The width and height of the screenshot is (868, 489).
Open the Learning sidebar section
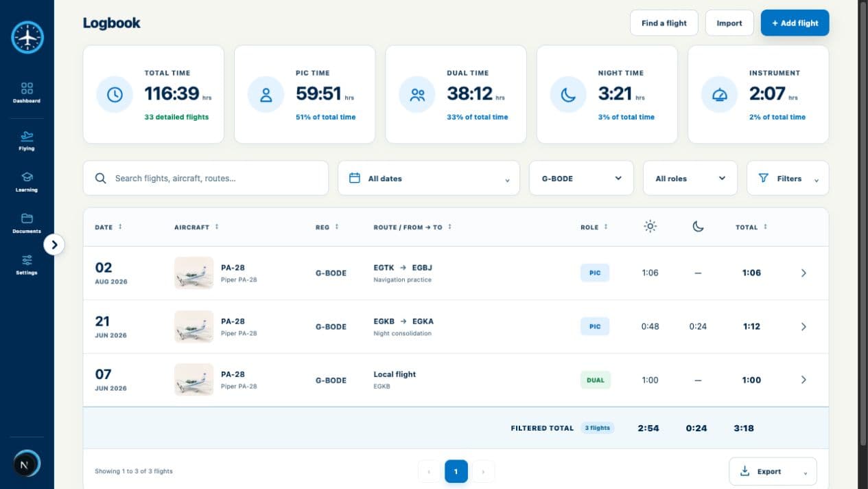tap(27, 181)
